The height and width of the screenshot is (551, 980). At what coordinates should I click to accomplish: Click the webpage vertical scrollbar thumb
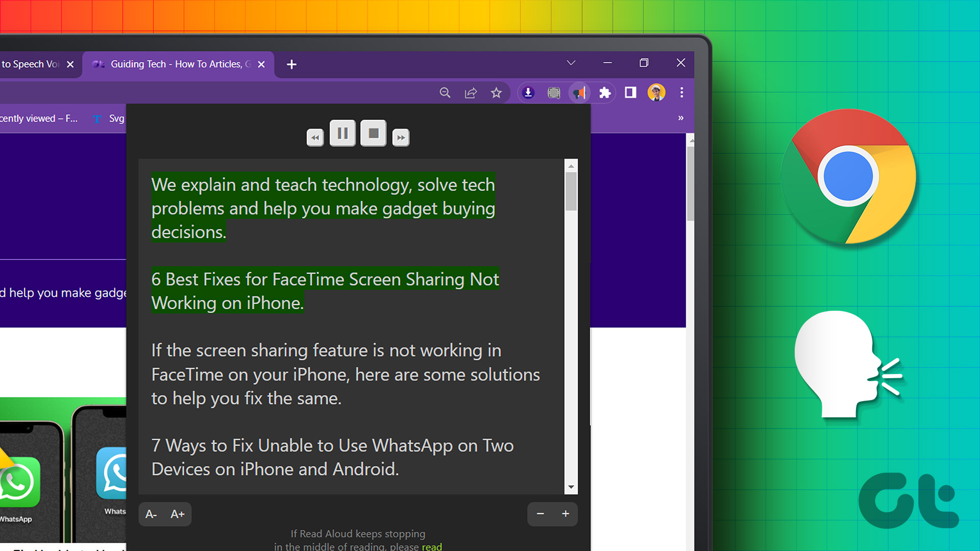(691, 184)
